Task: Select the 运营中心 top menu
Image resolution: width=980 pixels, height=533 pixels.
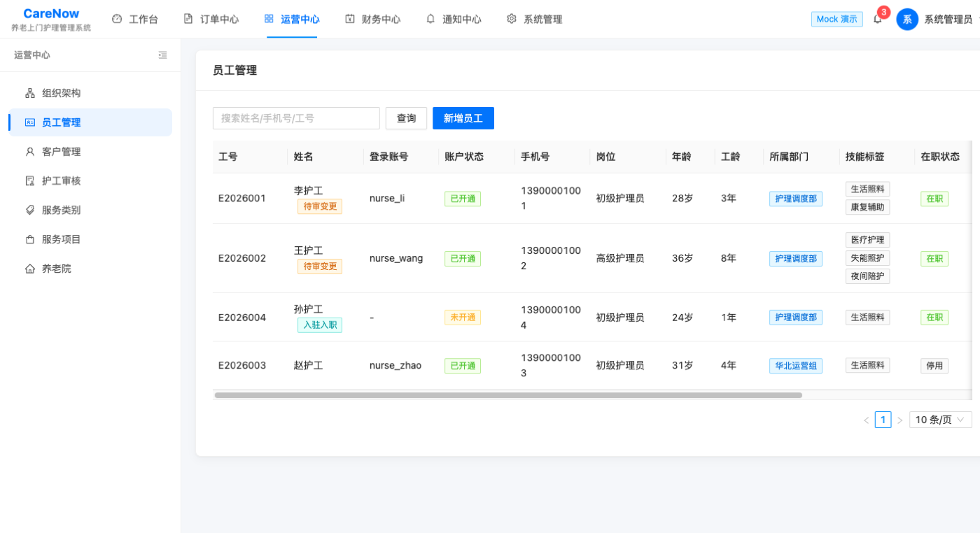Action: [x=292, y=19]
